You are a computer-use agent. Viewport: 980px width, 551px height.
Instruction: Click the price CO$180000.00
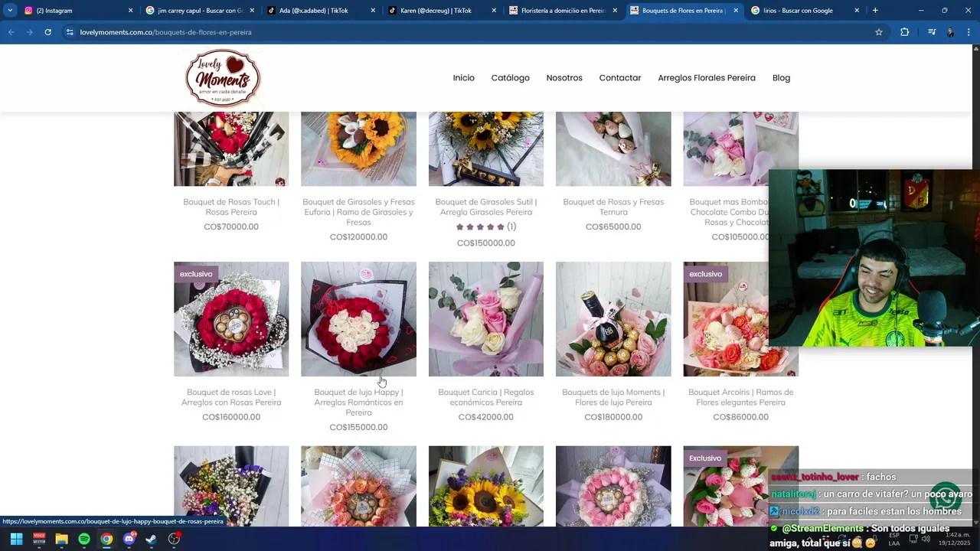(613, 417)
